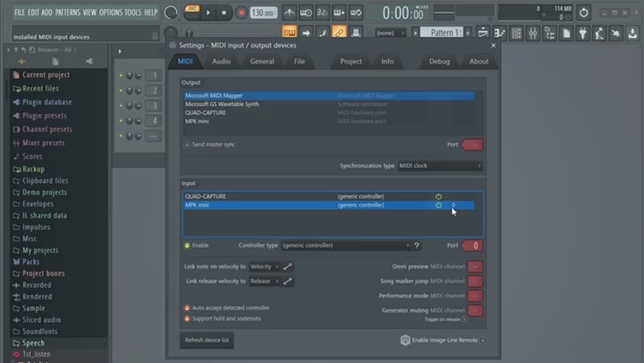Open Link release velocity Release dropdown

(264, 281)
